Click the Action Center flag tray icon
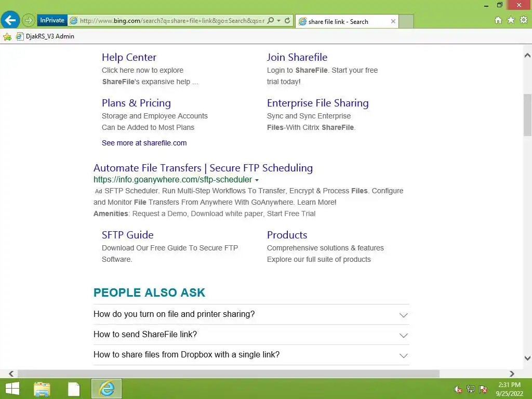 (x=483, y=389)
